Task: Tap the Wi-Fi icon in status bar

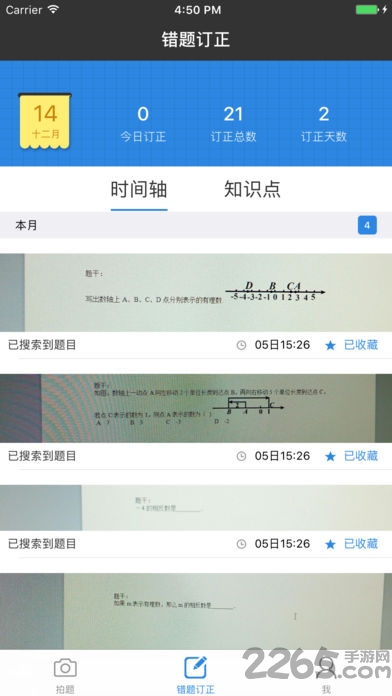Action: coord(53,9)
